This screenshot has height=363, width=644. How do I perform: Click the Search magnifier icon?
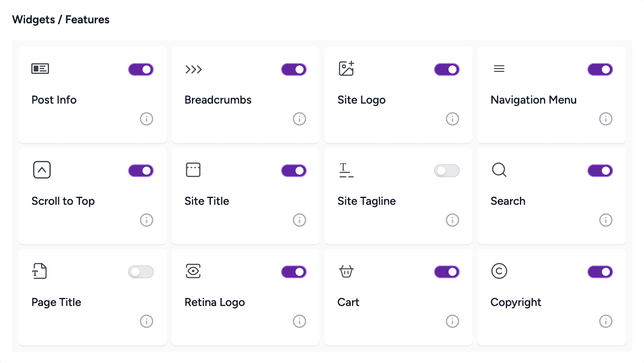pyautogui.click(x=499, y=170)
